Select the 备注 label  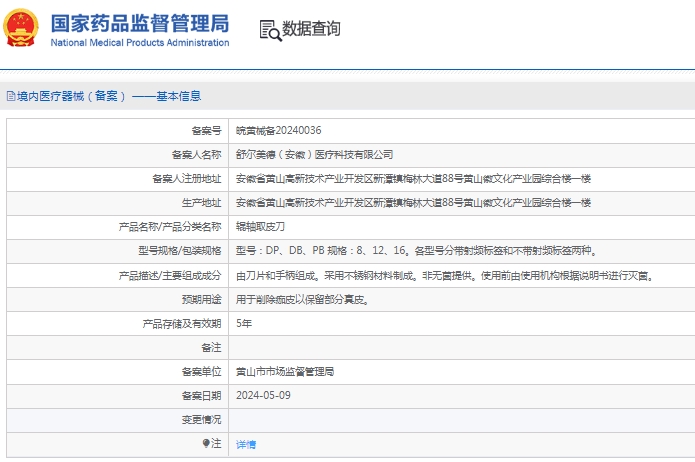(211, 348)
